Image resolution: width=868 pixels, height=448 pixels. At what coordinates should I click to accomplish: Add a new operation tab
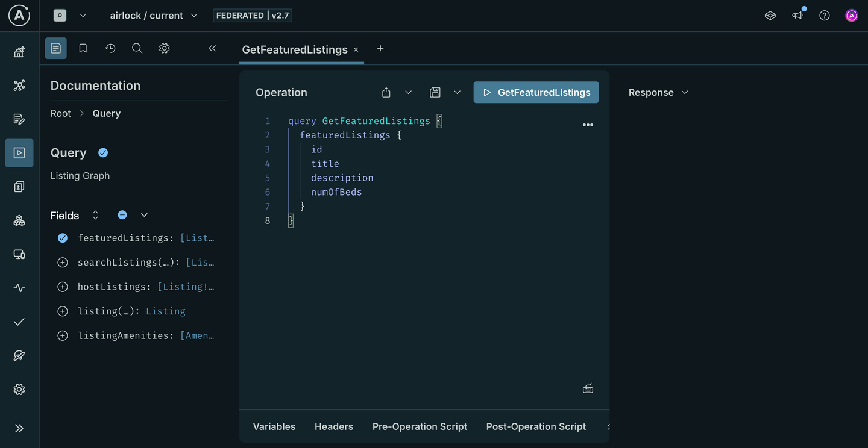point(380,49)
